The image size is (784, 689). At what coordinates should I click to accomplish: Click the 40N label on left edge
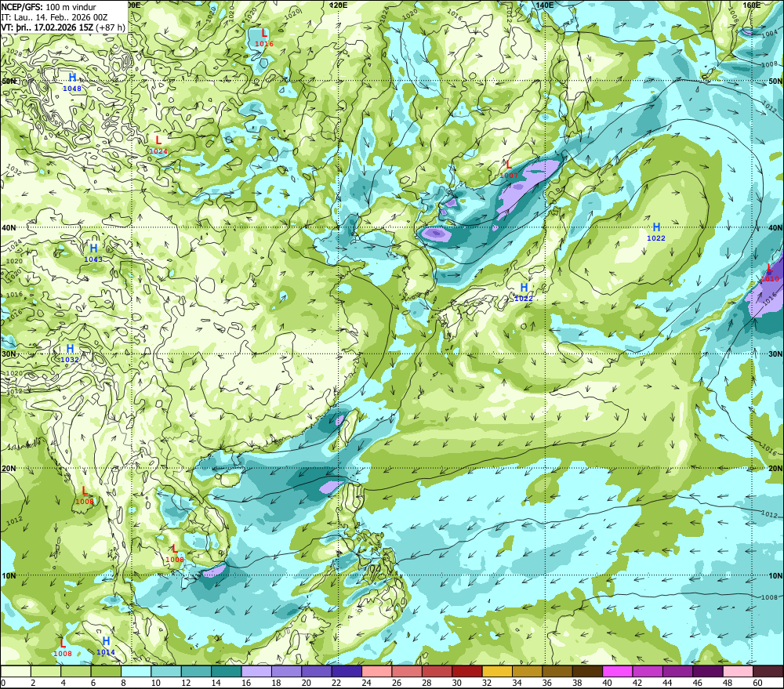(9, 227)
